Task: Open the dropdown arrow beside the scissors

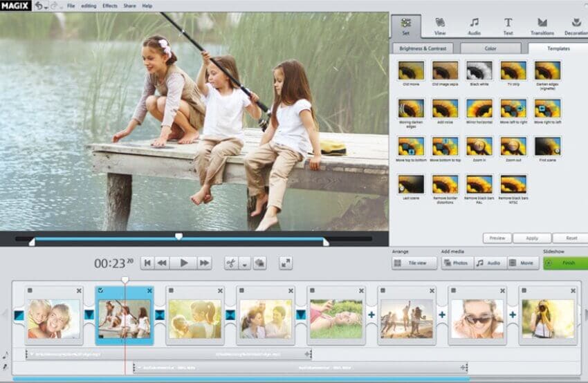Action: pyautogui.click(x=245, y=264)
